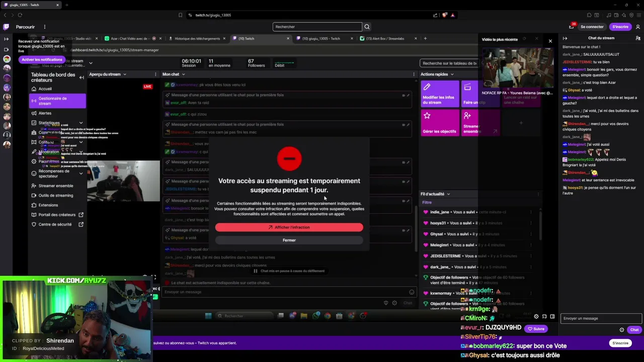Open the user profile icon menu
644x362 pixels.
tap(638, 27)
